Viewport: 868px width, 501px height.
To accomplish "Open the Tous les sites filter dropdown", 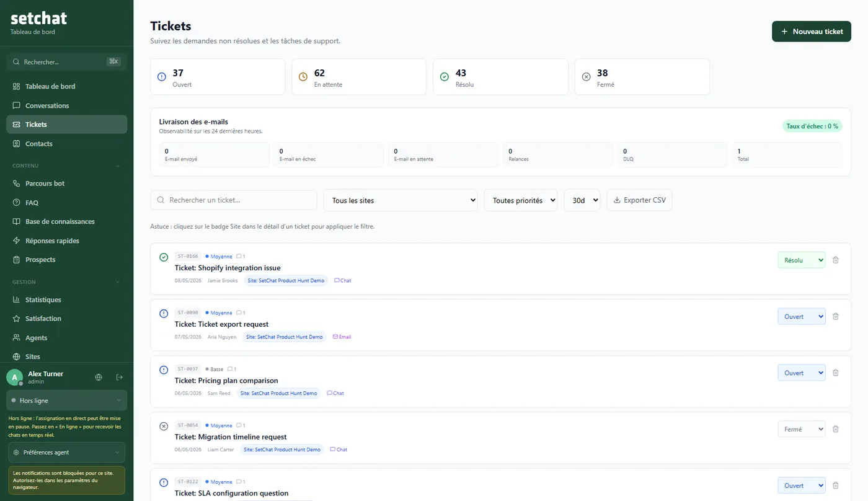I will (x=401, y=200).
